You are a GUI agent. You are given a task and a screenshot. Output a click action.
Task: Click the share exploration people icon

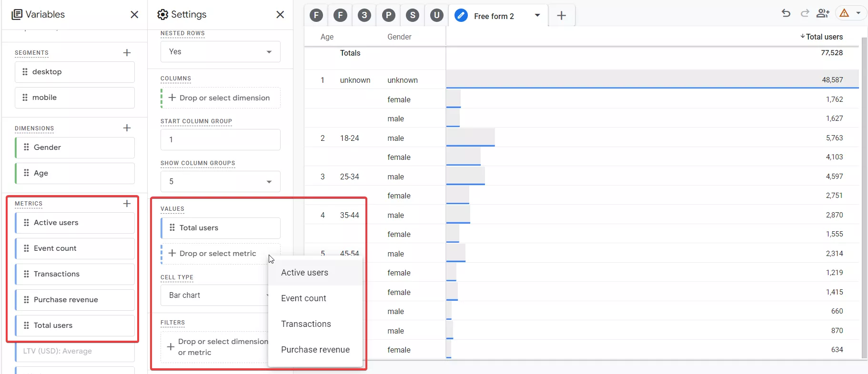coord(823,13)
